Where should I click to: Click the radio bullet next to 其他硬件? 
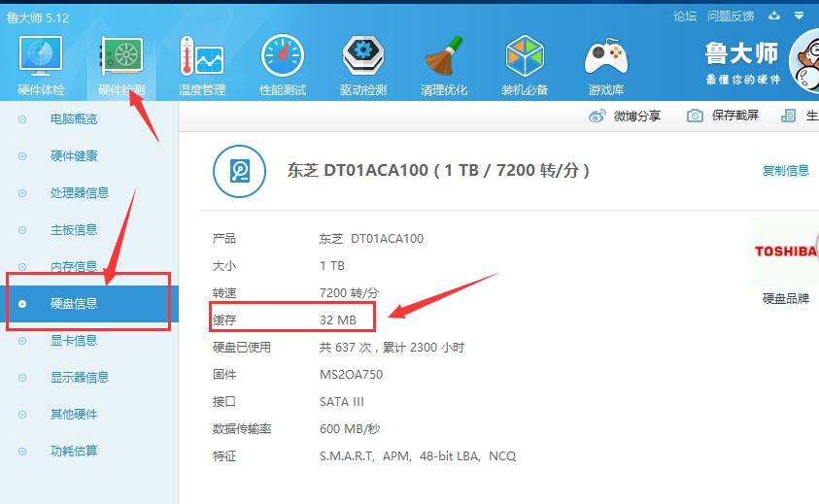tap(22, 415)
